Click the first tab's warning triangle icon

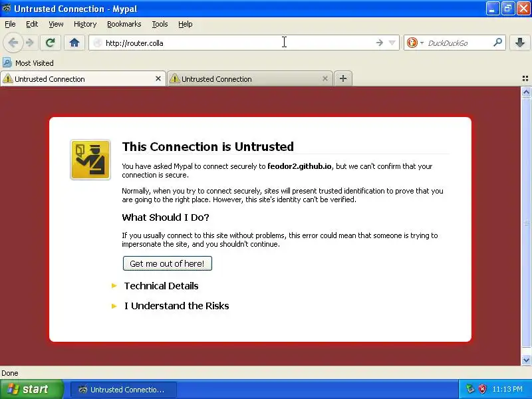[7, 78]
